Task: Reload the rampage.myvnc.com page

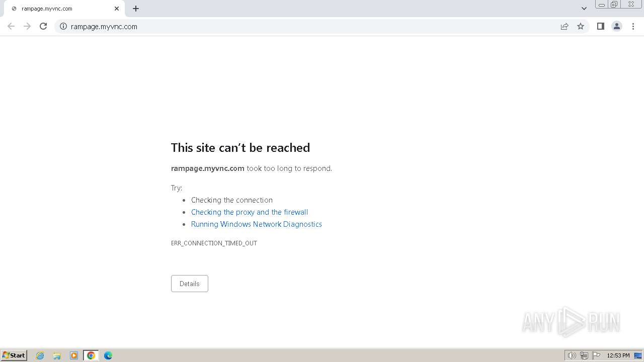Action: coord(43,26)
